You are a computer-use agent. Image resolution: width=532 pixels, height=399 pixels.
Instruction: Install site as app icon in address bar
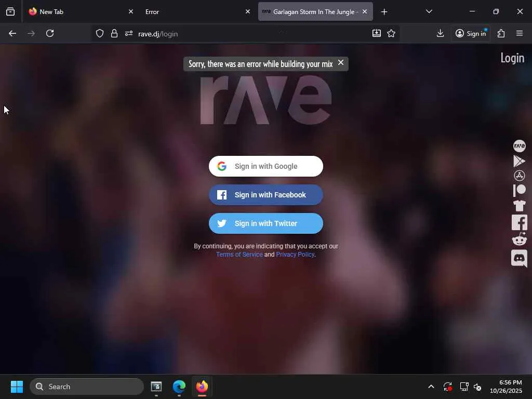coord(376,33)
